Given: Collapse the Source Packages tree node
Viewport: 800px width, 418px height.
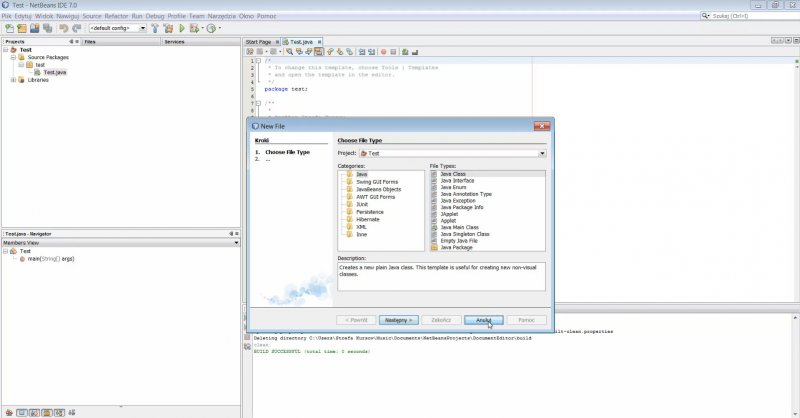Looking at the screenshot, I should tap(14, 57).
